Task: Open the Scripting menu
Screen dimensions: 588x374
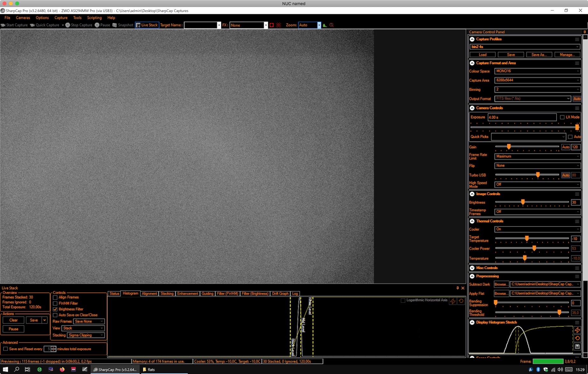Action: click(94, 18)
